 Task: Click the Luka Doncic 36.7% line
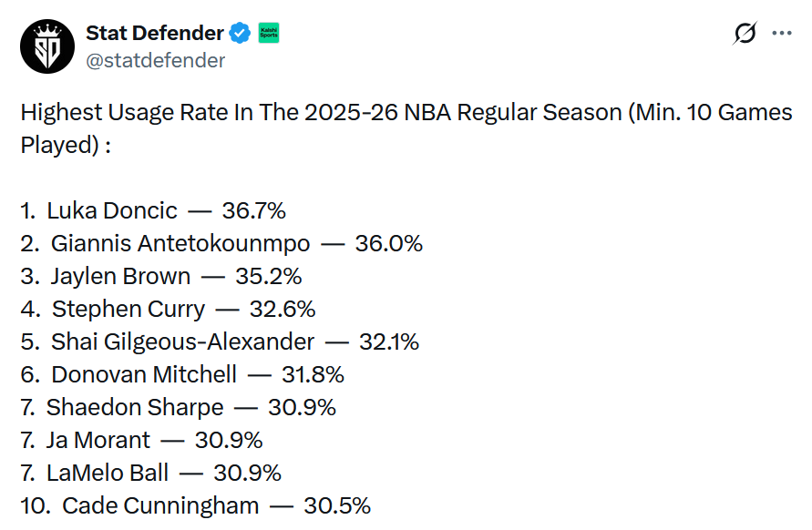tap(153, 211)
